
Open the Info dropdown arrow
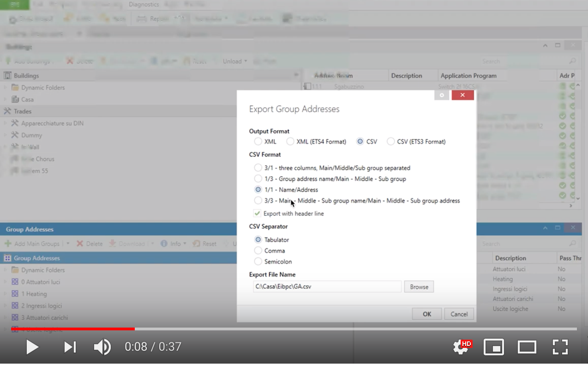point(185,243)
